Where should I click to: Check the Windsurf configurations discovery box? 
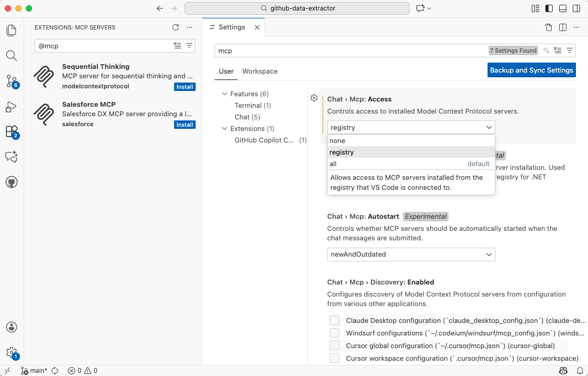[334, 333]
